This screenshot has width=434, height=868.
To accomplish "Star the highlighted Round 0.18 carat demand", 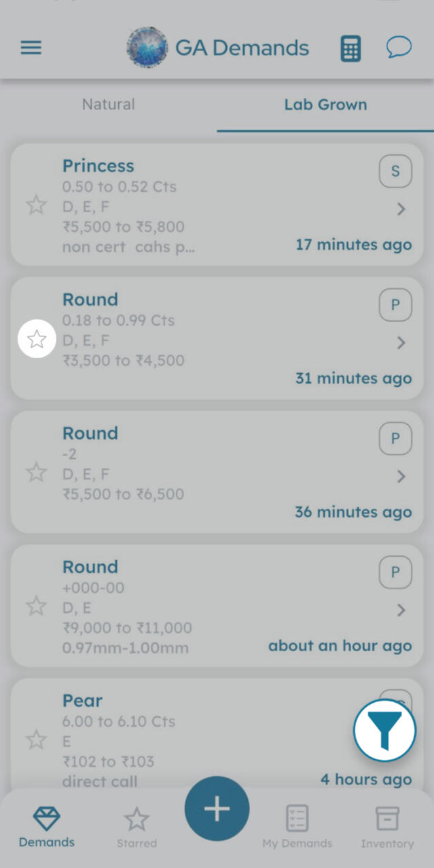I will [x=36, y=338].
